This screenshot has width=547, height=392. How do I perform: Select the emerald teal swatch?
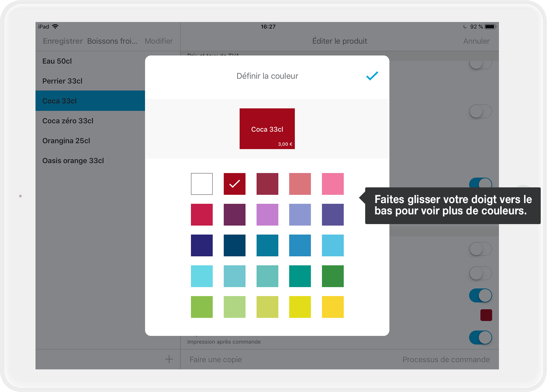[300, 276]
